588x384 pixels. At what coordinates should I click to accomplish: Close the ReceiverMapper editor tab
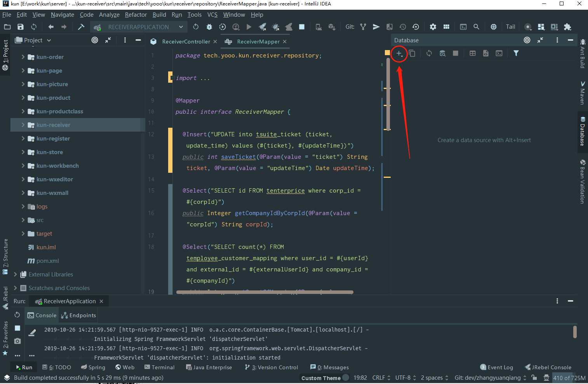tap(285, 42)
